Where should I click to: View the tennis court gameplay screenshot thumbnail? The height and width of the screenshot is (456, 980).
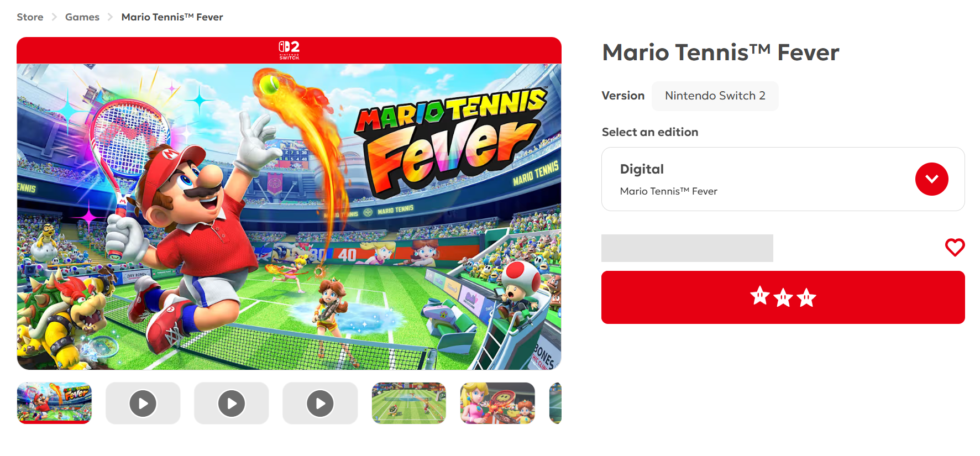click(409, 403)
